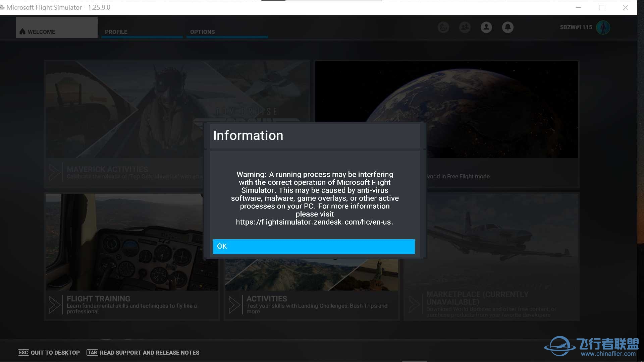644x362 pixels.
Task: Switch to the PROFILE tab
Action: (x=142, y=32)
